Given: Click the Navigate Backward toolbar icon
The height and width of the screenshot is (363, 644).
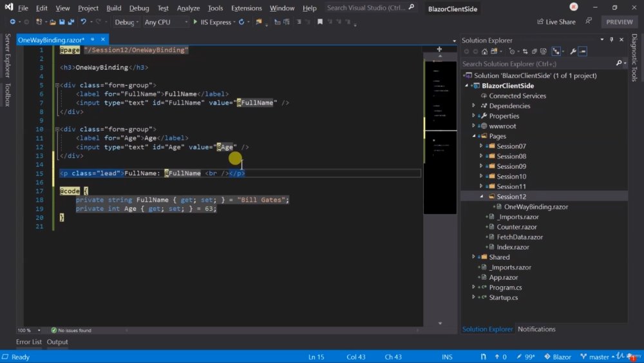Looking at the screenshot, I should (13, 22).
